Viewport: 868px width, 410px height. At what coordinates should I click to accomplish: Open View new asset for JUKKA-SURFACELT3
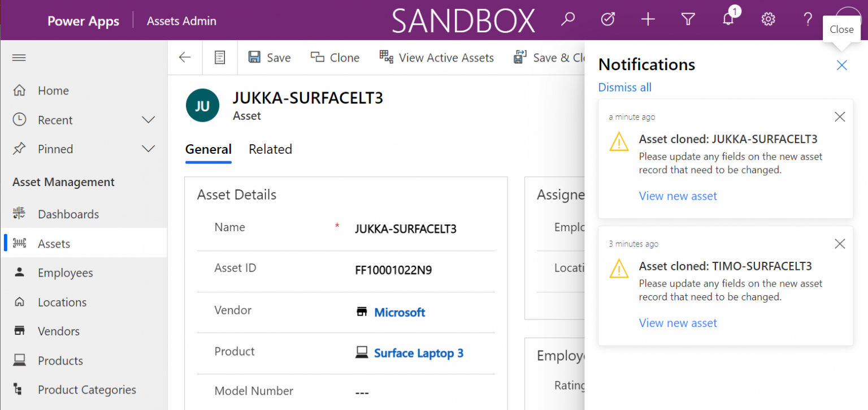(x=678, y=196)
